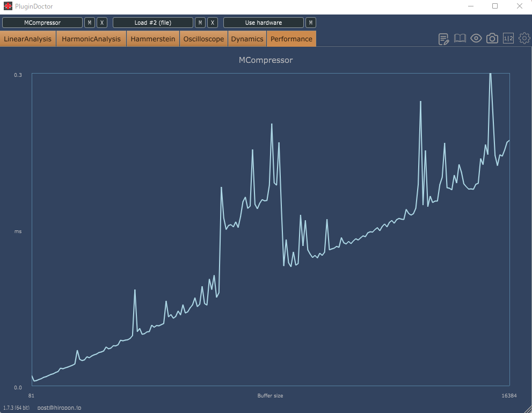Click the 0.0 y-axis value
Viewport: 532px width, 413px height.
[x=18, y=388]
